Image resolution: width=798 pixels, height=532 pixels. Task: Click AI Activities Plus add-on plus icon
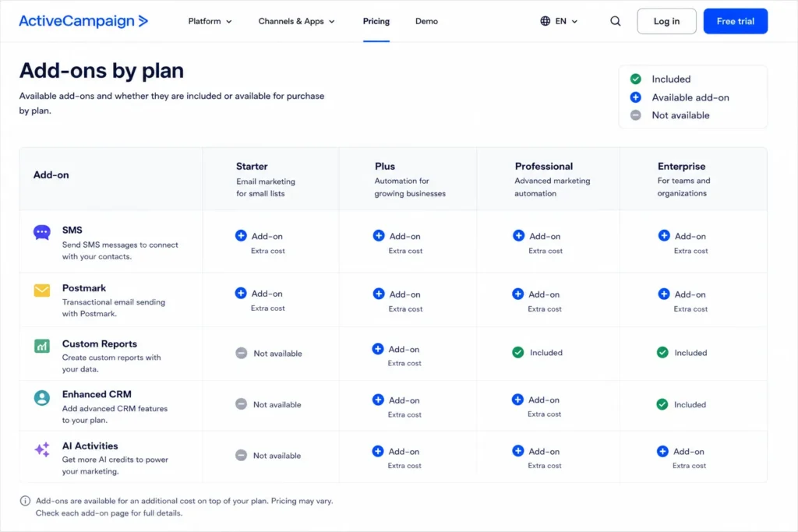click(x=378, y=451)
